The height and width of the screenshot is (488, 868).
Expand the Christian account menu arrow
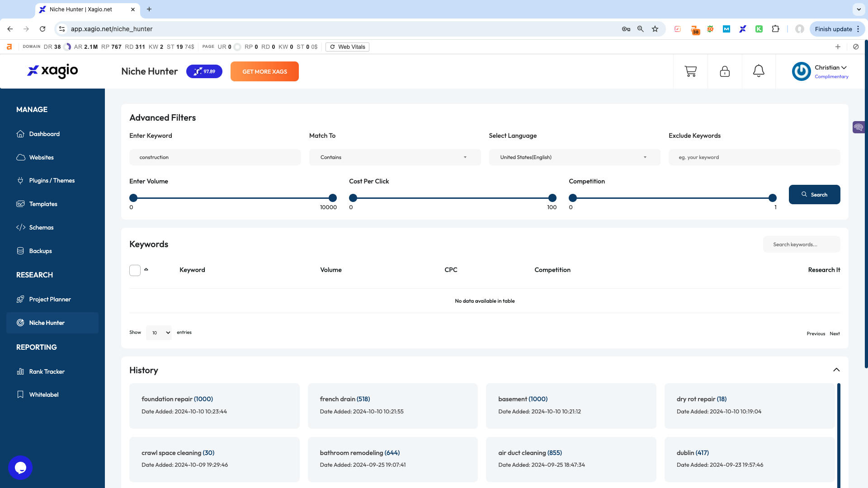click(x=844, y=67)
